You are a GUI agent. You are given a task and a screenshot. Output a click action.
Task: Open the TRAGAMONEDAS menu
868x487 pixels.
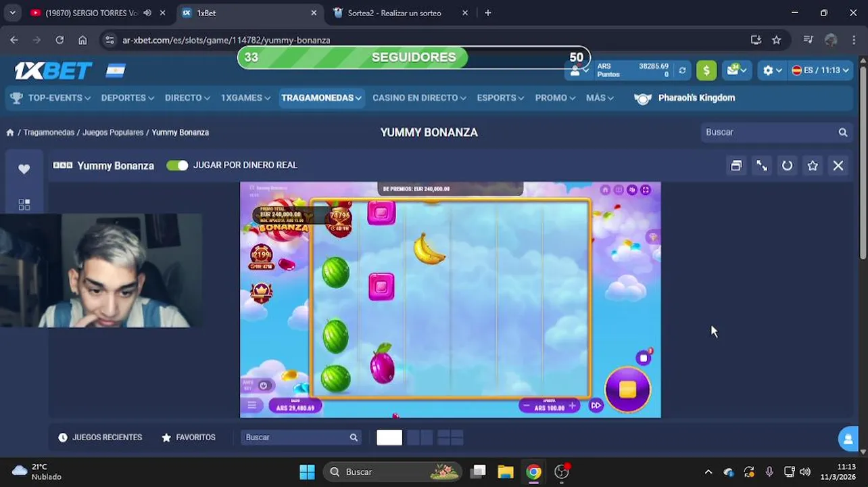(x=321, y=98)
